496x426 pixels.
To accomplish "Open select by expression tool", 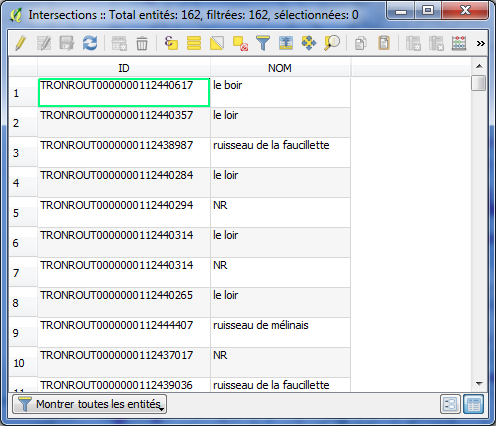I will point(171,43).
